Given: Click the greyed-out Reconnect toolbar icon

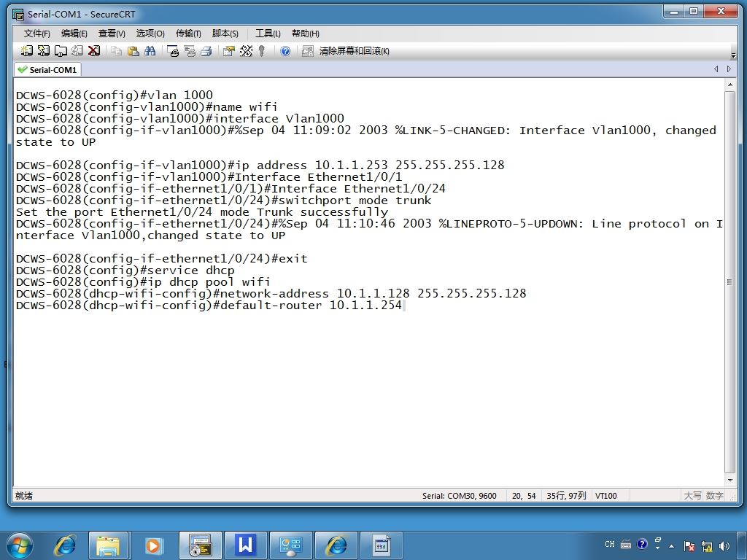Looking at the screenshot, I should pos(77,51).
